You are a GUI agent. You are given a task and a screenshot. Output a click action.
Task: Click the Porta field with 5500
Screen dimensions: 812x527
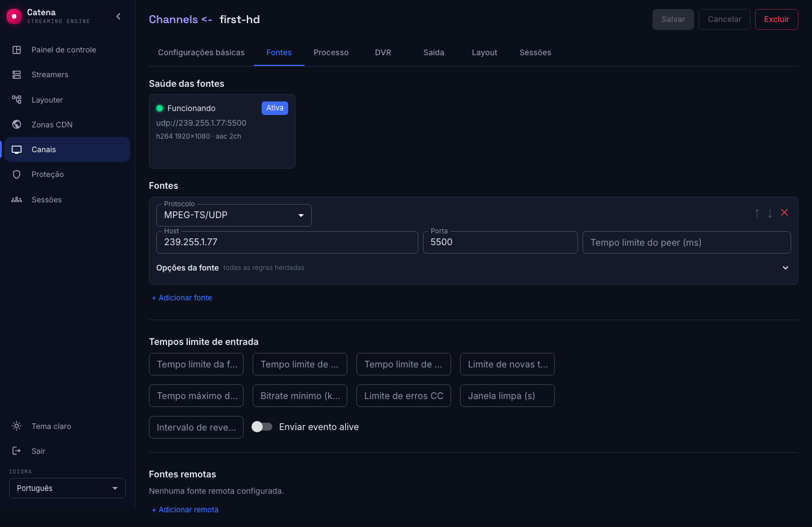500,242
